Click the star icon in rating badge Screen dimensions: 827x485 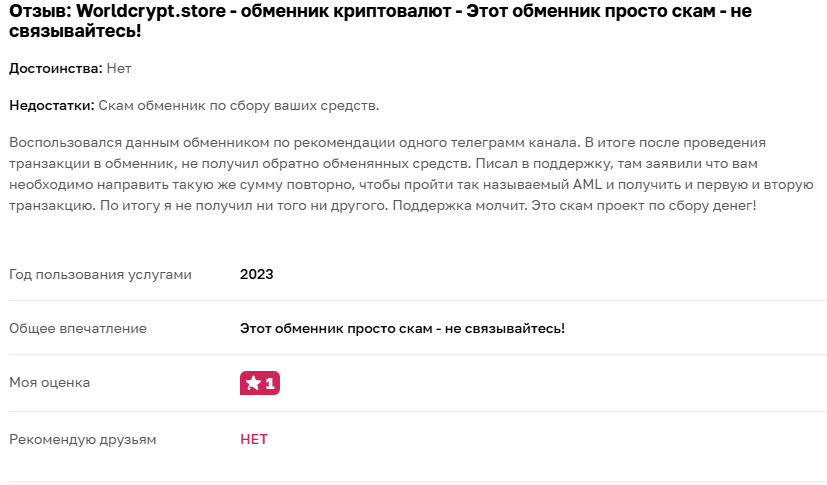pos(253,383)
